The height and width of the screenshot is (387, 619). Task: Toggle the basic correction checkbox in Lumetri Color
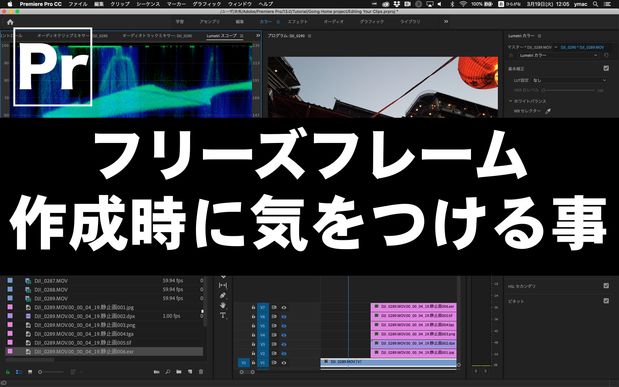point(606,68)
